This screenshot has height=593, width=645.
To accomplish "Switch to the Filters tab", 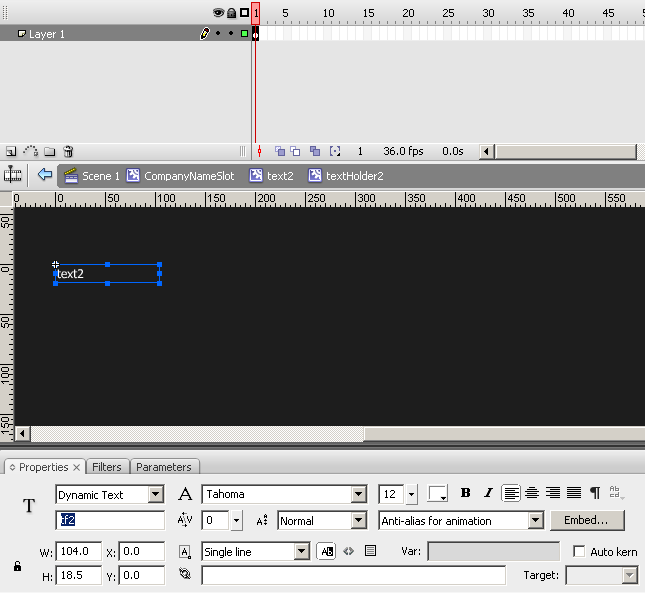I will click(107, 467).
